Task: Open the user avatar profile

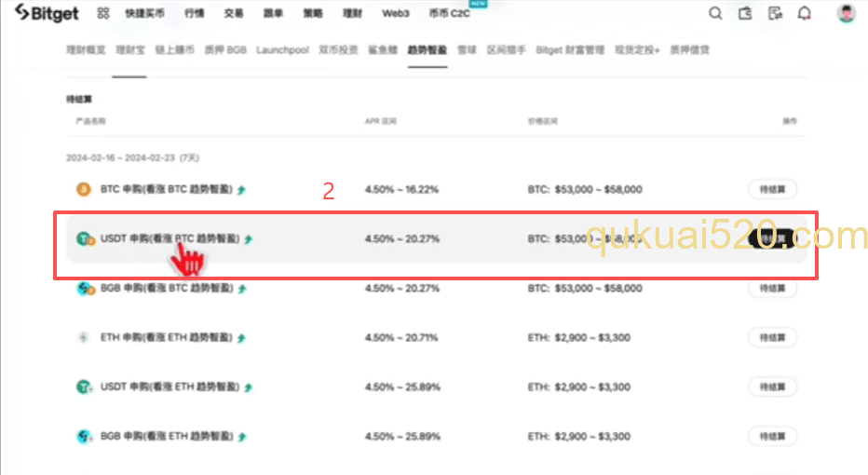Action: tap(846, 13)
